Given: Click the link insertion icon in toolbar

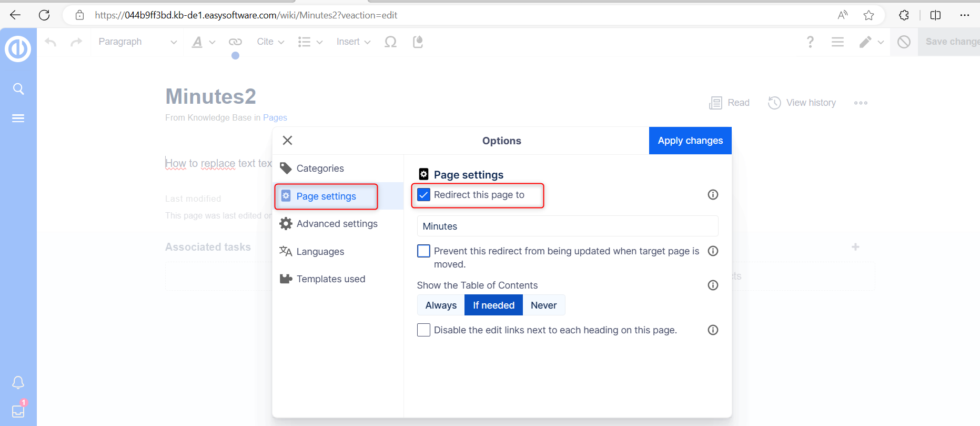Looking at the screenshot, I should (x=235, y=42).
